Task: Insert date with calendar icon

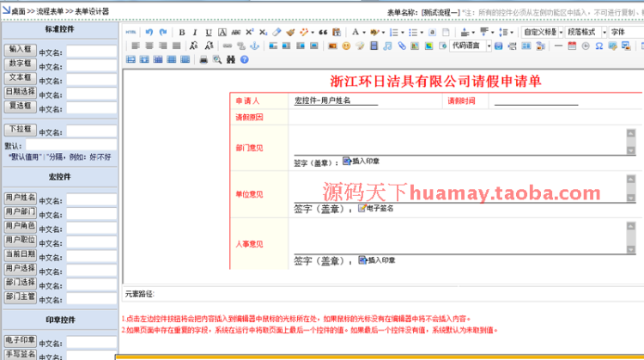Action: (572, 46)
